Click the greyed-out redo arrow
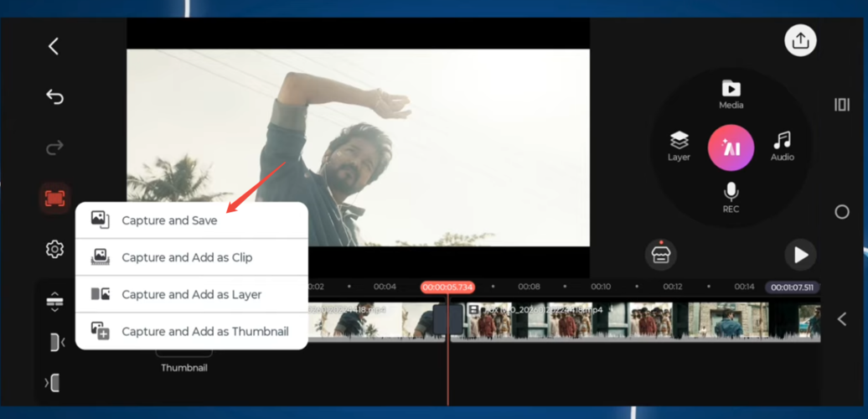Image resolution: width=868 pixels, height=419 pixels. (54, 148)
